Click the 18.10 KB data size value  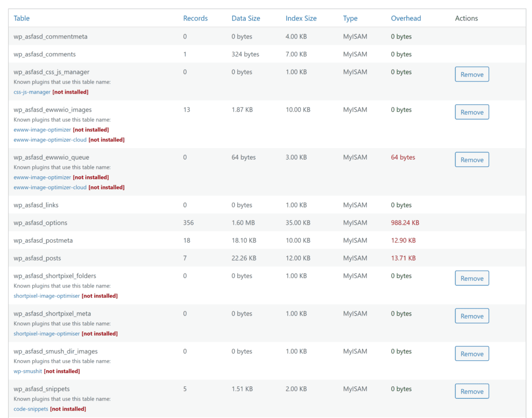(244, 240)
